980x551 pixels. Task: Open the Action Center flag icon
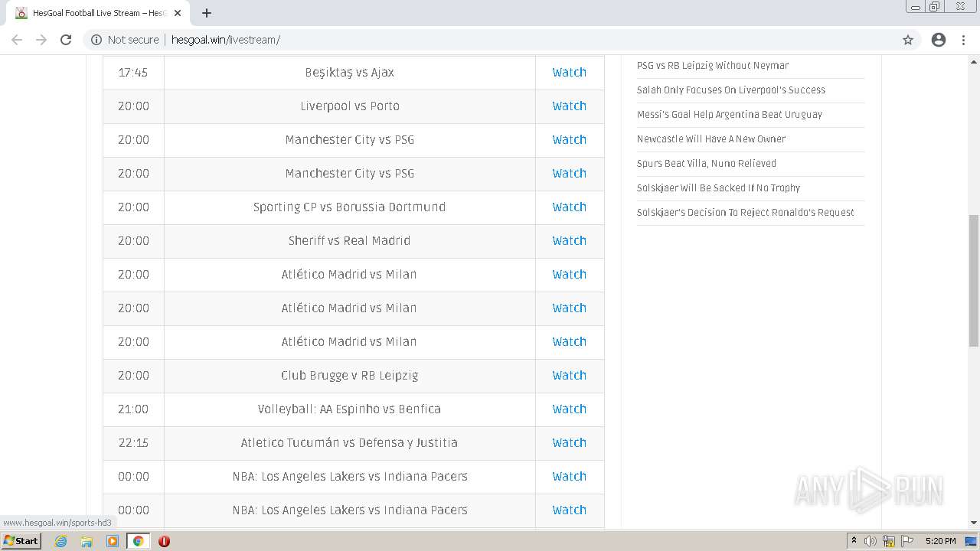click(907, 541)
